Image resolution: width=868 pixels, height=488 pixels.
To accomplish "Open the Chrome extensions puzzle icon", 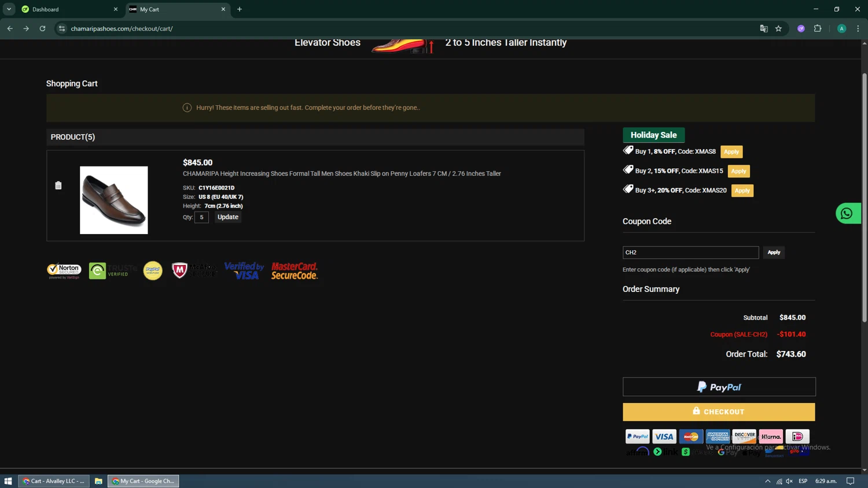I will point(818,28).
